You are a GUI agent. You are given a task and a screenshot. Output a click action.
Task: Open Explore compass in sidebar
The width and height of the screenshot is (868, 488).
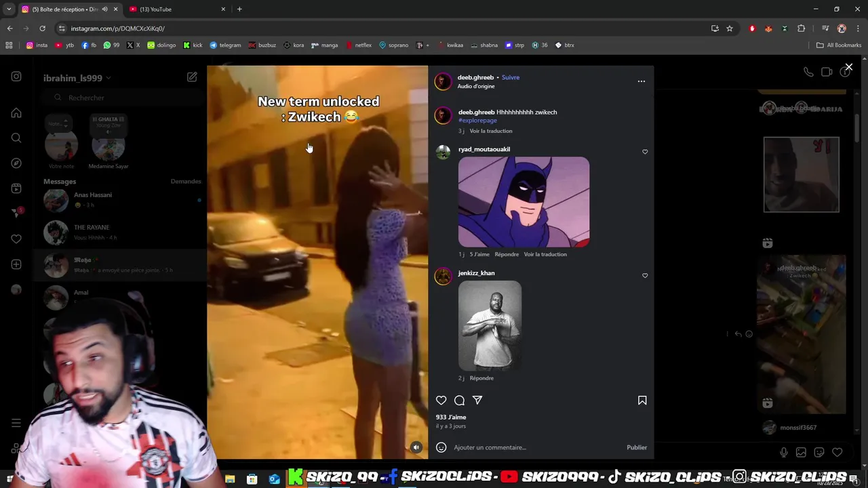[x=16, y=163]
